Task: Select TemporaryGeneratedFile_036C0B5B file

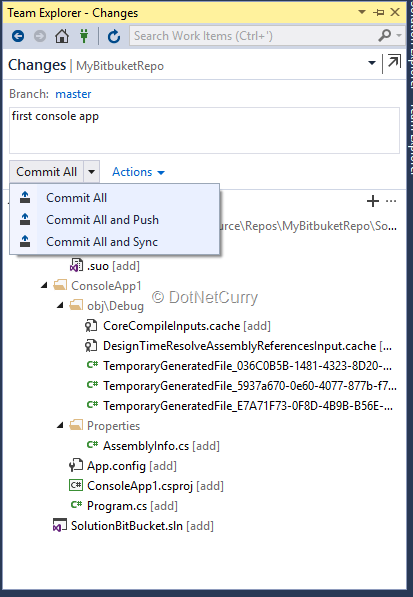Action: (x=247, y=366)
